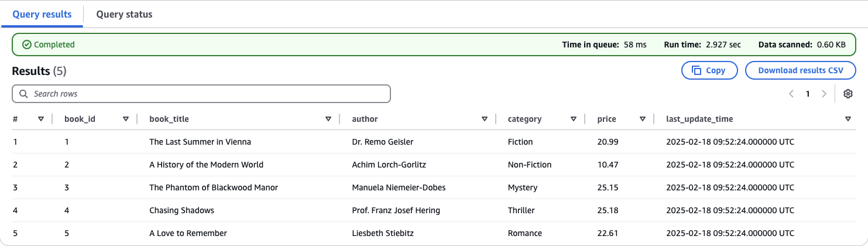The width and height of the screenshot is (868, 246).
Task: Click the green Completed status checkmark icon
Action: (26, 45)
